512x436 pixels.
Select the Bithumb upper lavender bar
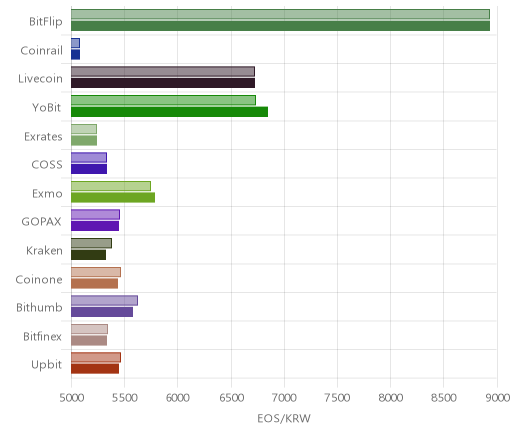104,300
